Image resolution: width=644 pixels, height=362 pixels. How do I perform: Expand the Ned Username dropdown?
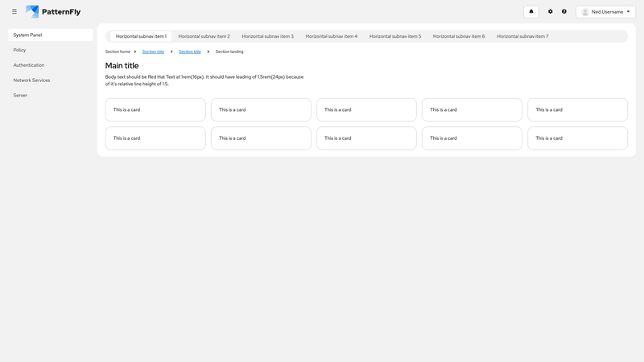(x=606, y=12)
